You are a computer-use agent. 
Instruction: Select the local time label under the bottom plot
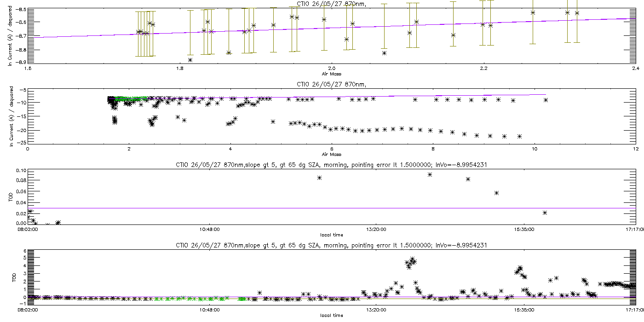click(x=331, y=316)
